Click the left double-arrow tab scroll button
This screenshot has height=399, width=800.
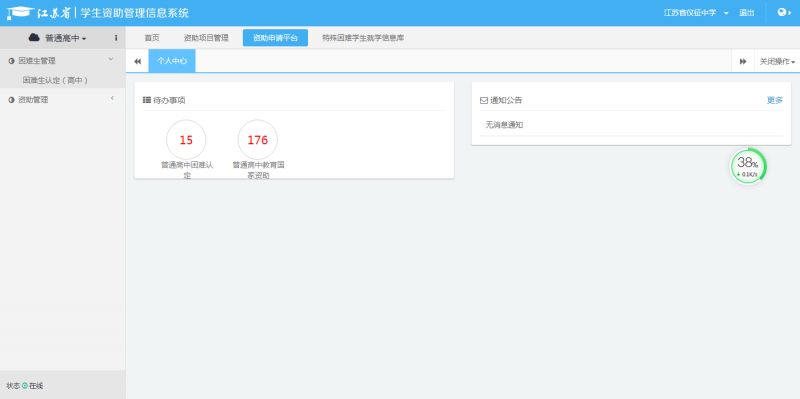pyautogui.click(x=137, y=61)
